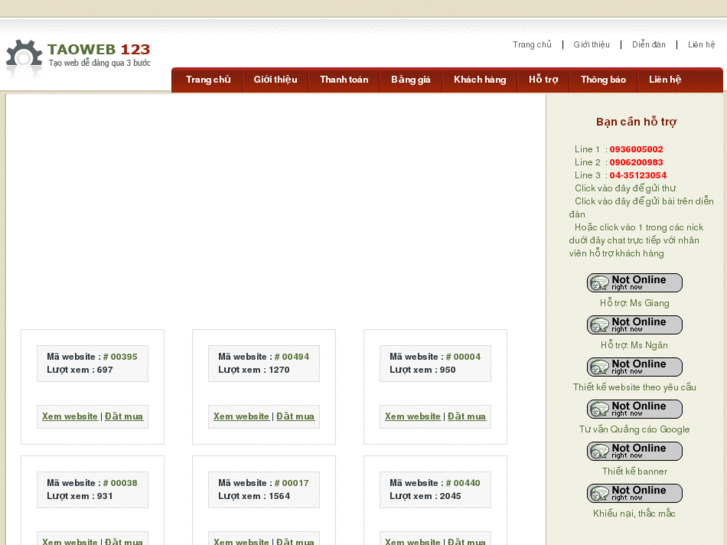Open Trang chủ in red navigation bar
The width and height of the screenshot is (727, 545).
tap(208, 80)
